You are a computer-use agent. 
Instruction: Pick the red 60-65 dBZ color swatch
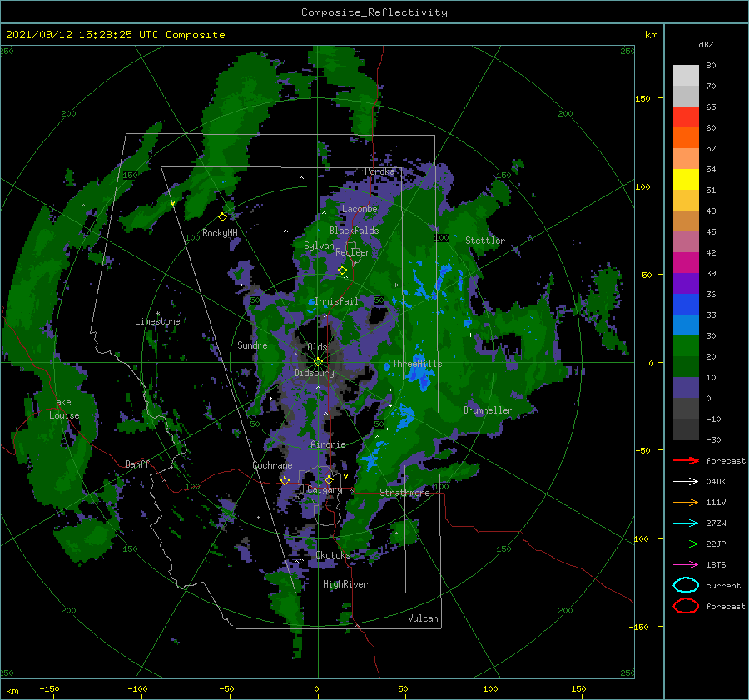pyautogui.click(x=686, y=117)
